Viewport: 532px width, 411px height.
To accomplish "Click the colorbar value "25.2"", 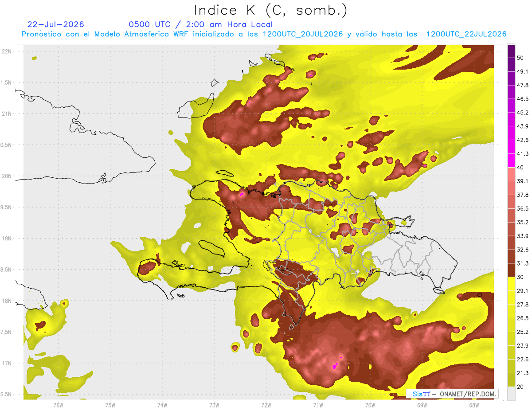I will [x=522, y=332].
